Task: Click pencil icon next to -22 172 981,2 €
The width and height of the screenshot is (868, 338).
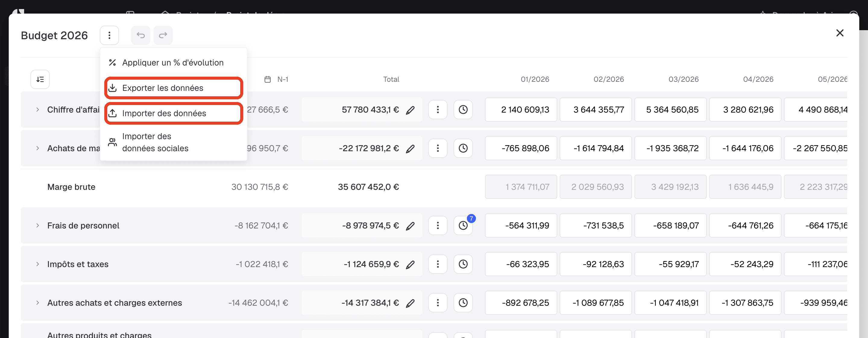Action: (410, 148)
